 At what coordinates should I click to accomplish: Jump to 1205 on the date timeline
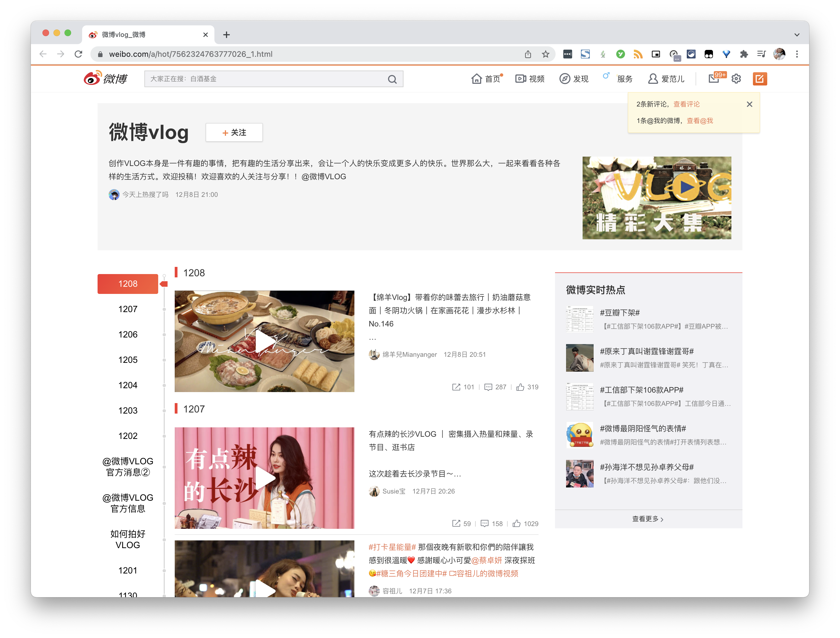coord(128,360)
